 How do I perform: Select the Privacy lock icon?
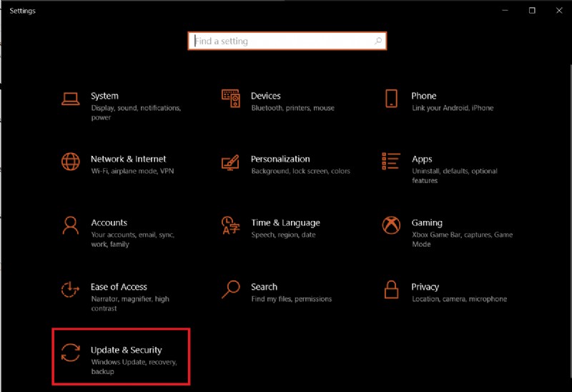coord(391,290)
